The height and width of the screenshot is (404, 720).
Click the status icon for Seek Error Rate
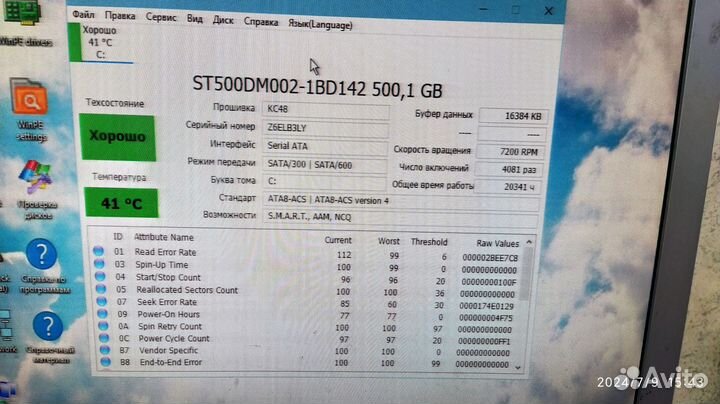(102, 301)
